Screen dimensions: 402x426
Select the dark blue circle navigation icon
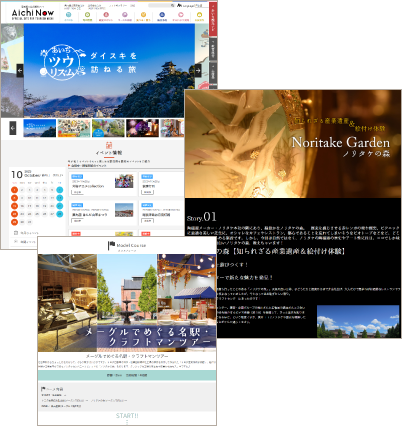tap(162, 14)
